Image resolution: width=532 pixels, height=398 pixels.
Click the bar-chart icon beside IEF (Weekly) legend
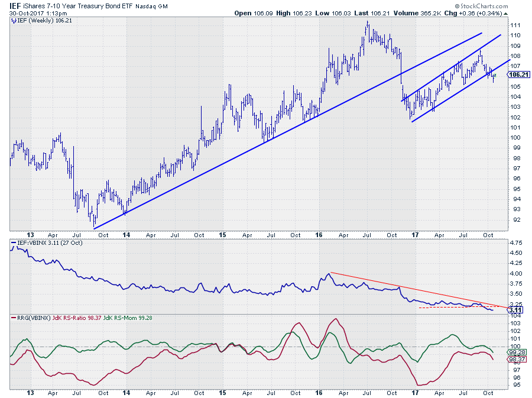(14, 21)
